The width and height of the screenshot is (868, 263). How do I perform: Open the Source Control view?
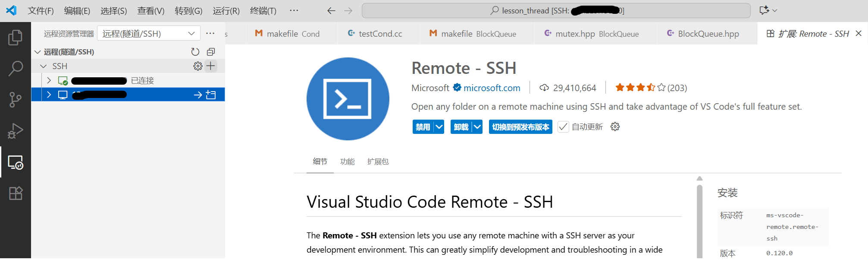(x=16, y=100)
